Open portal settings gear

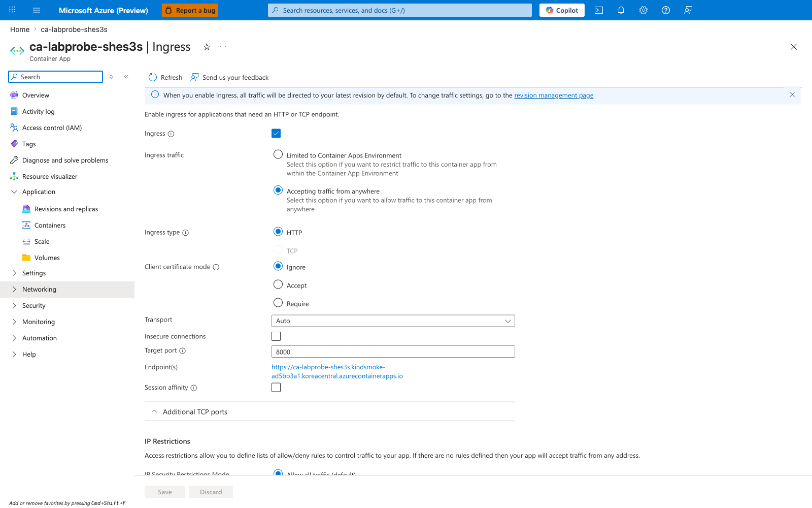[644, 10]
